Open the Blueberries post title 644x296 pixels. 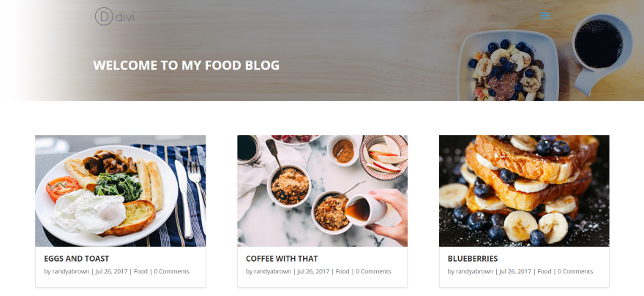pyautogui.click(x=472, y=259)
